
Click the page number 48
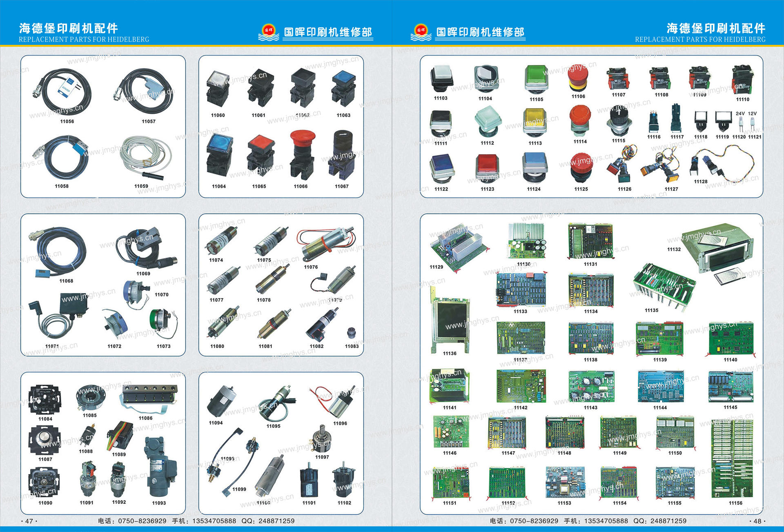click(757, 521)
